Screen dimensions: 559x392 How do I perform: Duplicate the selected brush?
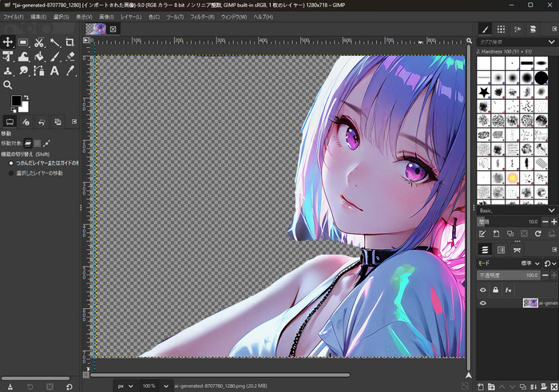click(x=510, y=234)
